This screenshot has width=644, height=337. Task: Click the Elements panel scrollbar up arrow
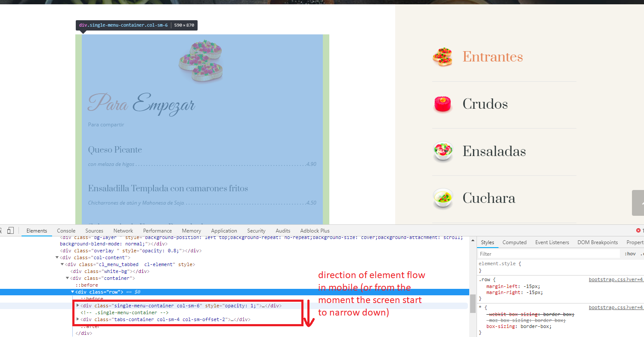472,239
